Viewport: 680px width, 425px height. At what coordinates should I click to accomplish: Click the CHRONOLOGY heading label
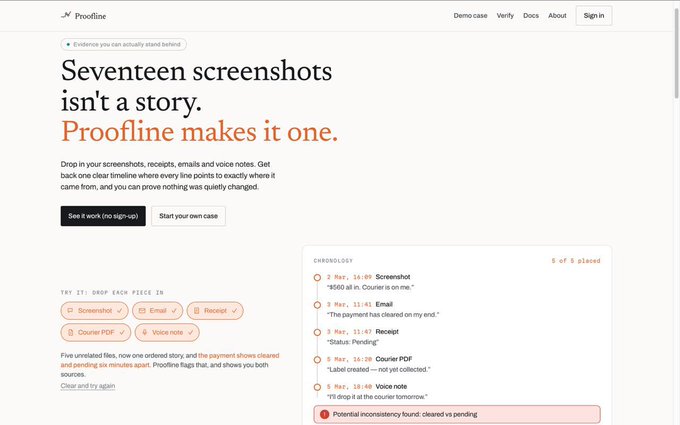click(333, 261)
